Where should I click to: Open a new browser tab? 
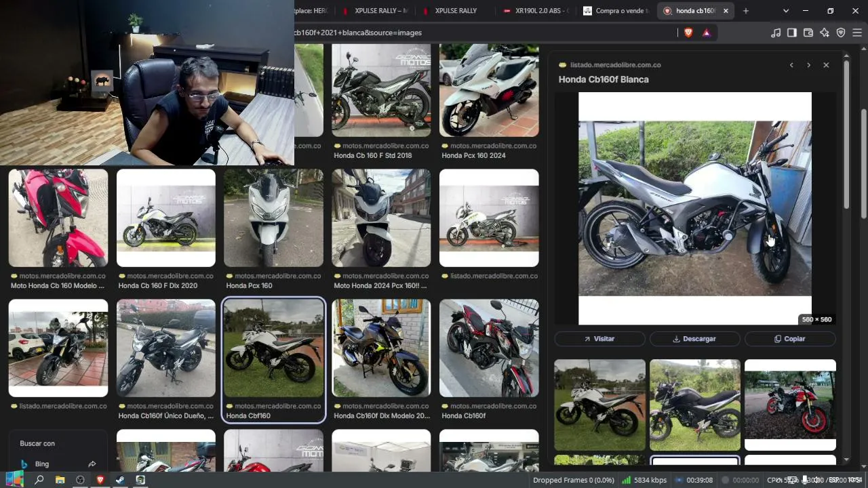tap(746, 11)
